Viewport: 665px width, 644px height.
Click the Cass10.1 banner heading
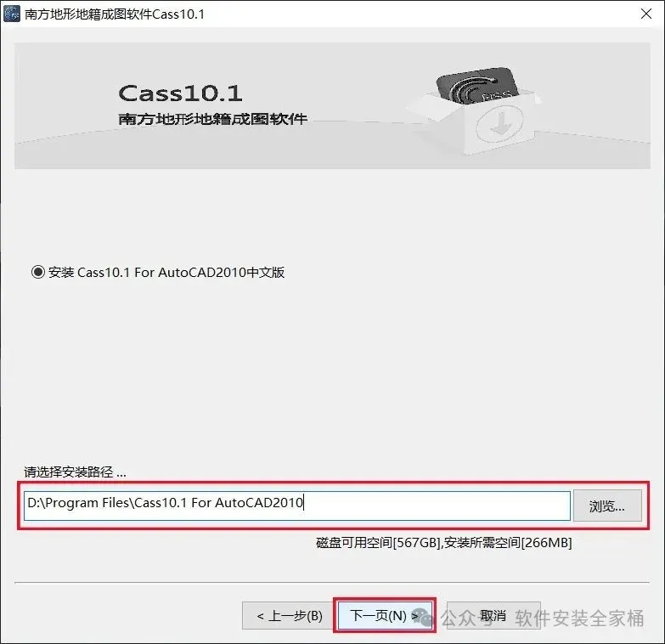(180, 93)
